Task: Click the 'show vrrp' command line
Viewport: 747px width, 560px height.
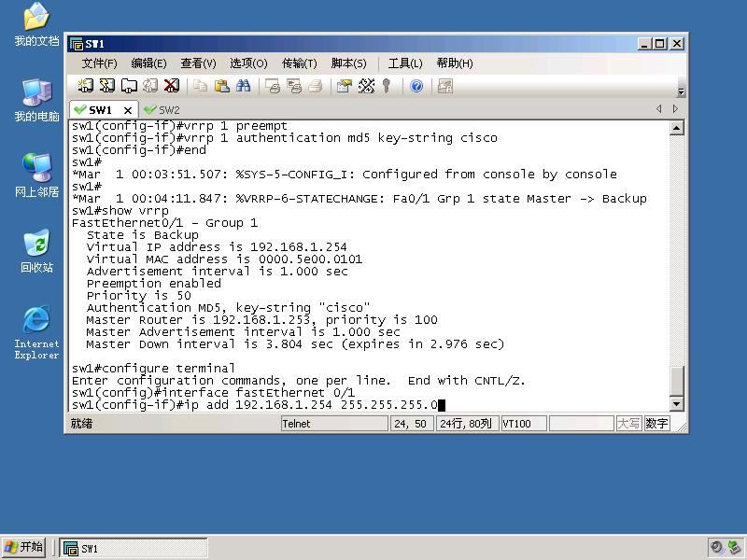Action: (x=120, y=211)
